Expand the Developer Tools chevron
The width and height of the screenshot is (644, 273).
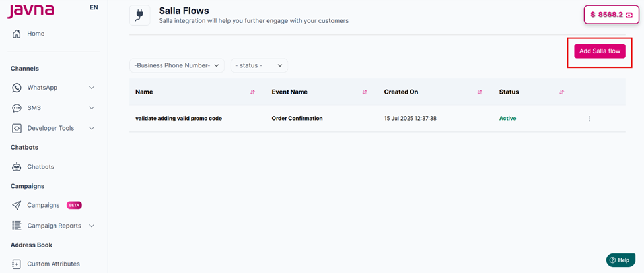tap(92, 129)
